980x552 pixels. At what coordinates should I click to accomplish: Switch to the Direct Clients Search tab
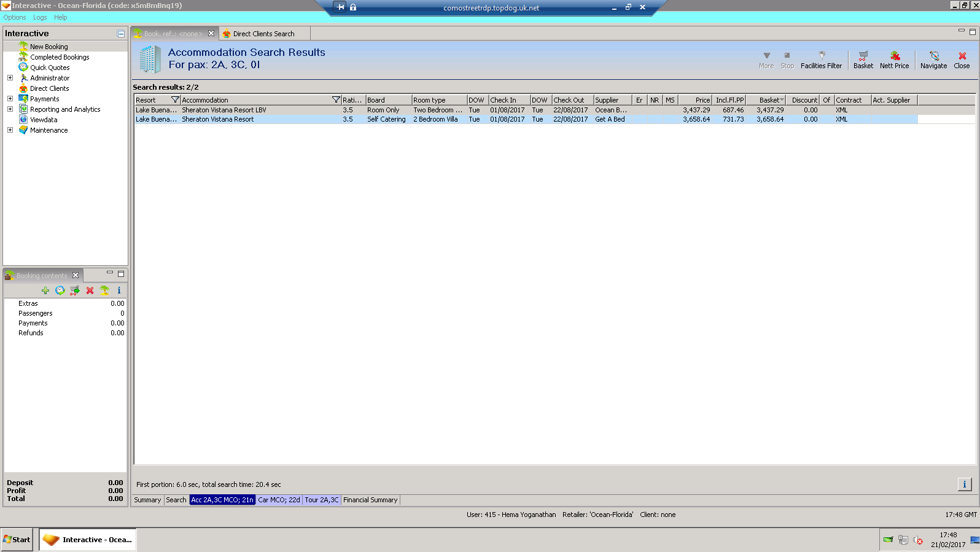pos(263,34)
